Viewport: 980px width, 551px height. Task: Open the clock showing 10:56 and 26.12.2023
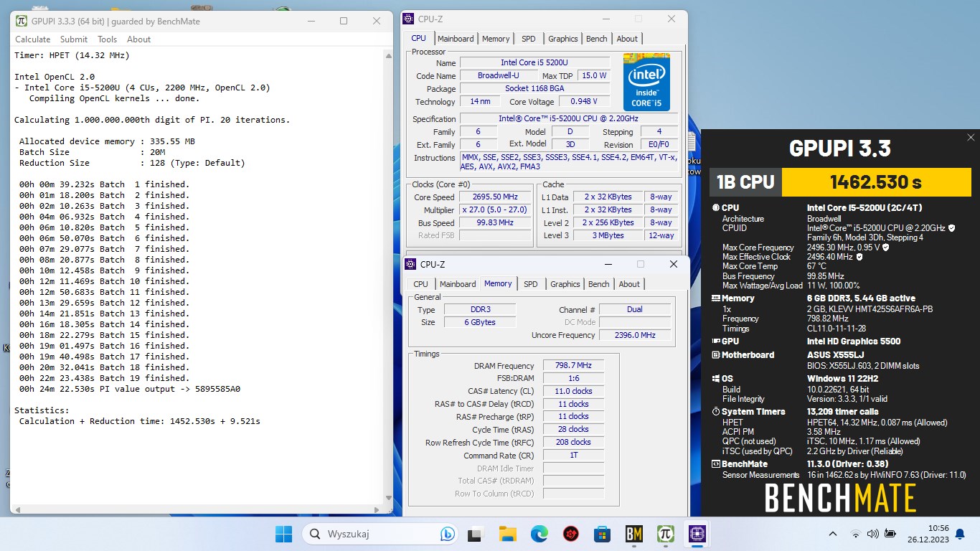coord(927,534)
